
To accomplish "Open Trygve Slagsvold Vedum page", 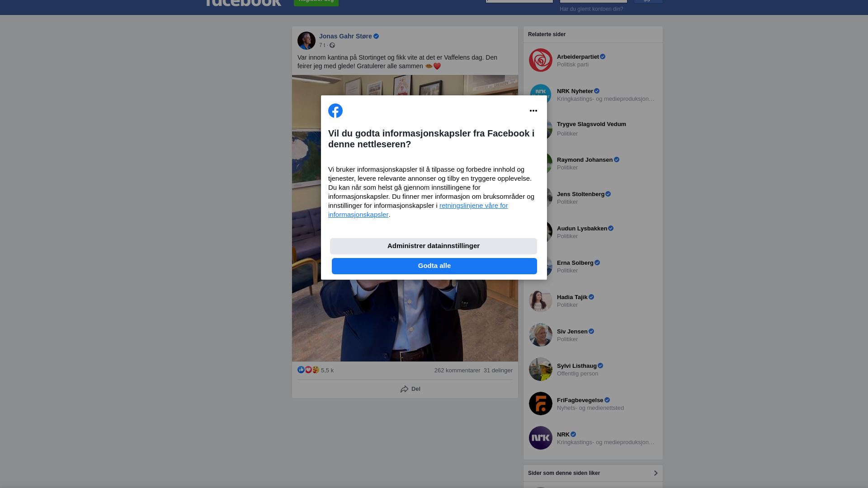I will click(x=591, y=124).
